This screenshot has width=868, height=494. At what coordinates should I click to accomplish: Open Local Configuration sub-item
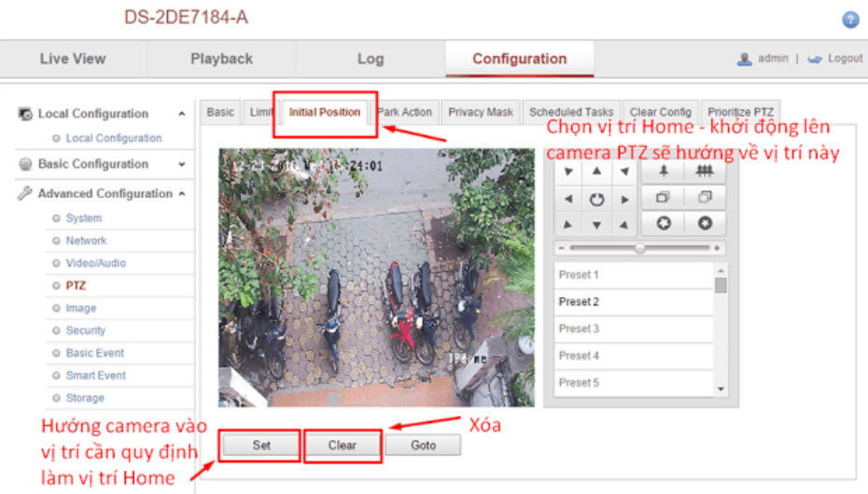[114, 138]
